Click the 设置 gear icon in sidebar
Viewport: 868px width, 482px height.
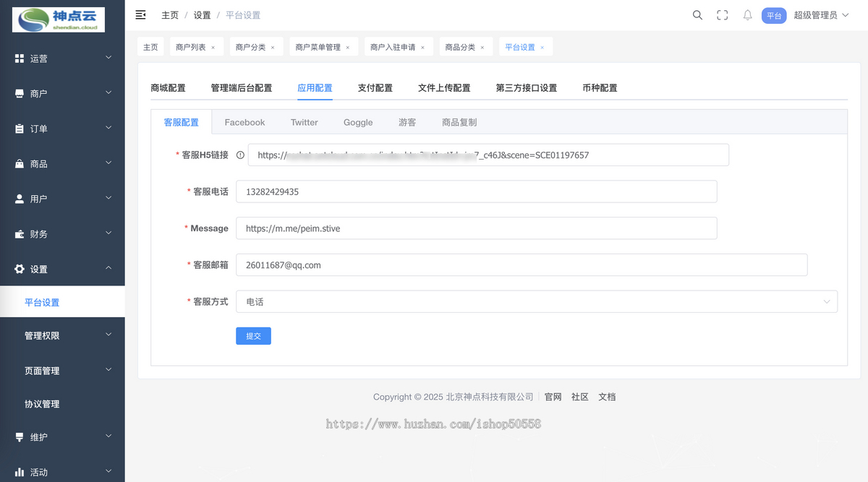(x=20, y=269)
